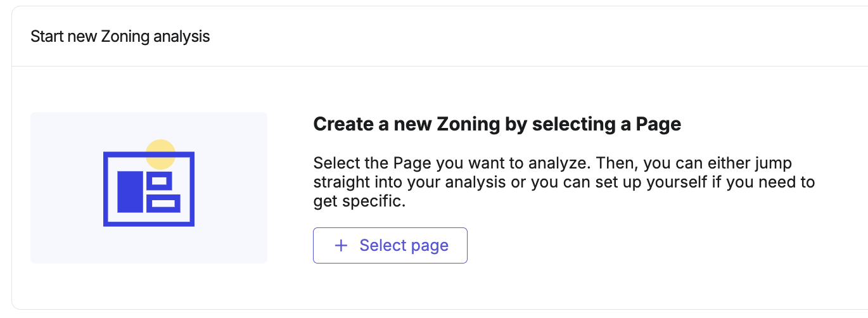Click the empty header area right of title
Image resolution: width=868 pixels, height=318 pixels.
[x=539, y=36]
